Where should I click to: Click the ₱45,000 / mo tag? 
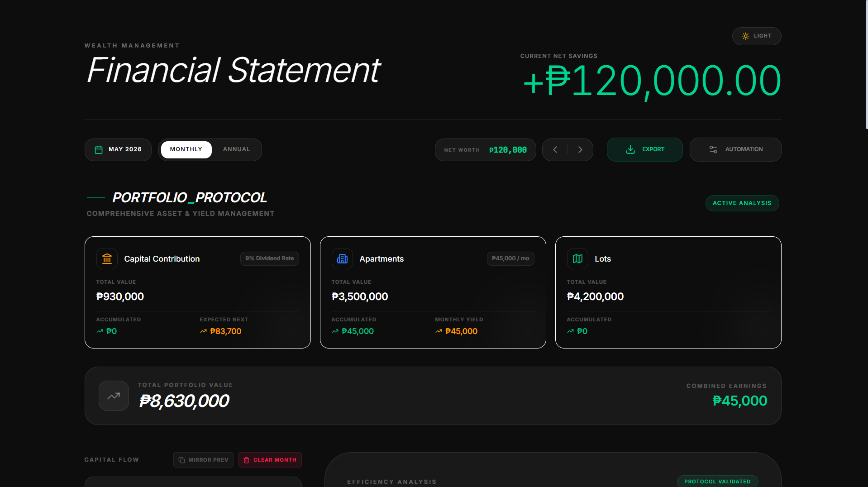[x=510, y=258]
